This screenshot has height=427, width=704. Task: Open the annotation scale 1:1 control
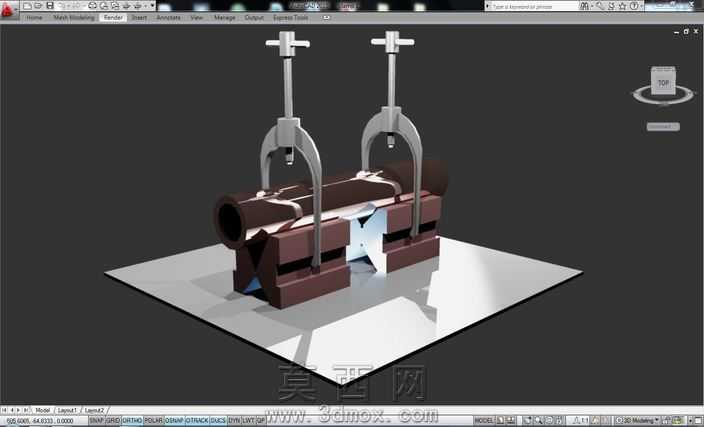click(581, 421)
